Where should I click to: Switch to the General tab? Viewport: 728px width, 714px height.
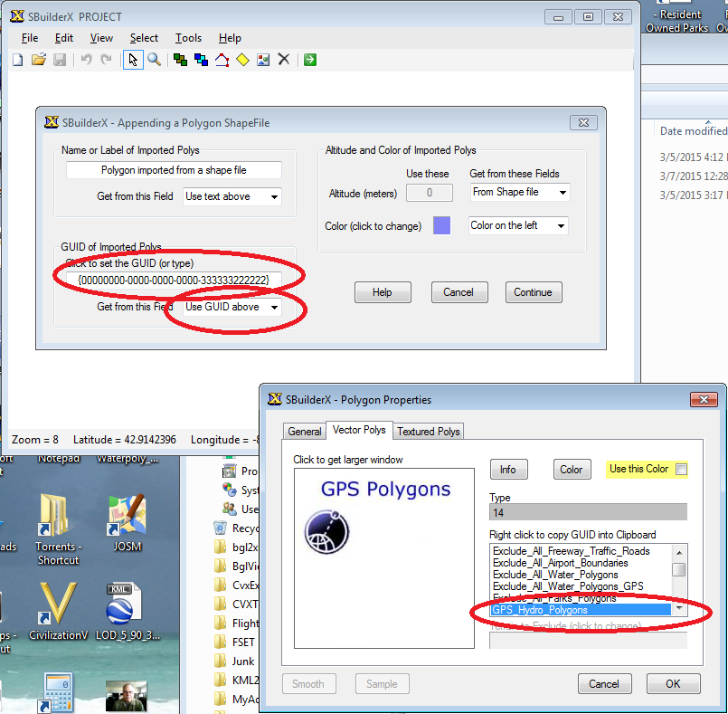click(x=304, y=432)
